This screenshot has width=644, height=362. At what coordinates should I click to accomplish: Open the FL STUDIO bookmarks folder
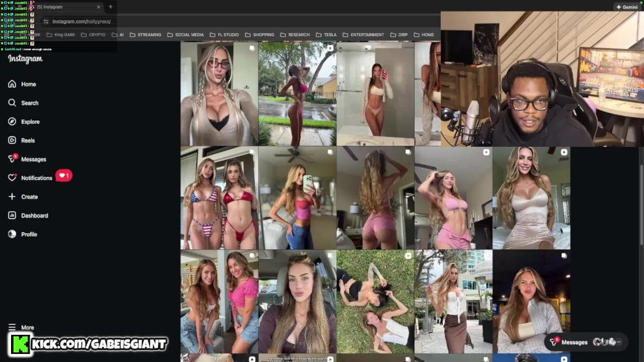pyautogui.click(x=224, y=35)
